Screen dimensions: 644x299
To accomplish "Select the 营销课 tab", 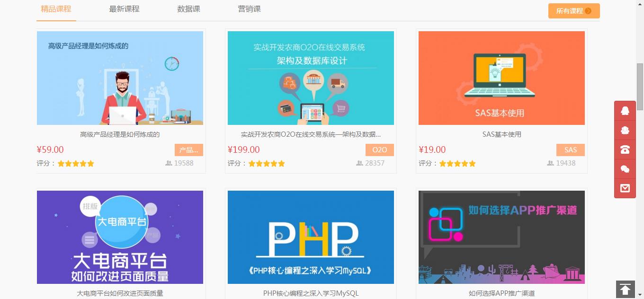I will click(249, 9).
